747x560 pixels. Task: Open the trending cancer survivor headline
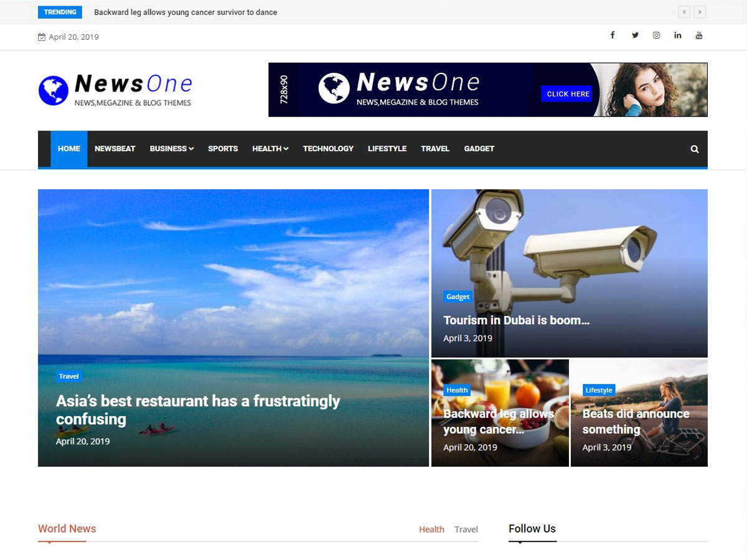tap(185, 12)
